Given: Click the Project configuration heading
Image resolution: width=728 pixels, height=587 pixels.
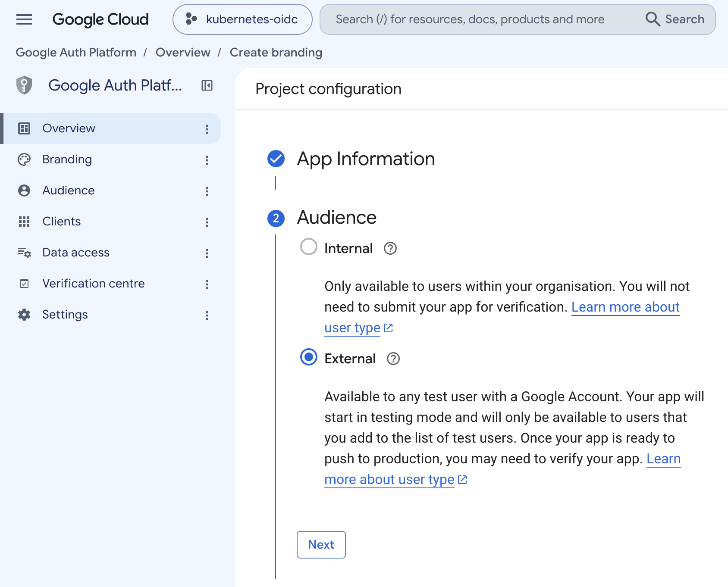Looking at the screenshot, I should (x=328, y=89).
